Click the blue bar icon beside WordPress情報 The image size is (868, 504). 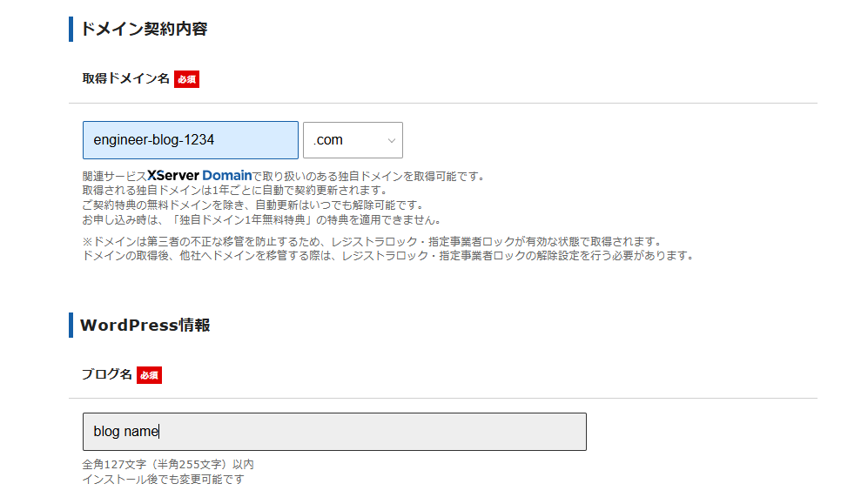(71, 325)
